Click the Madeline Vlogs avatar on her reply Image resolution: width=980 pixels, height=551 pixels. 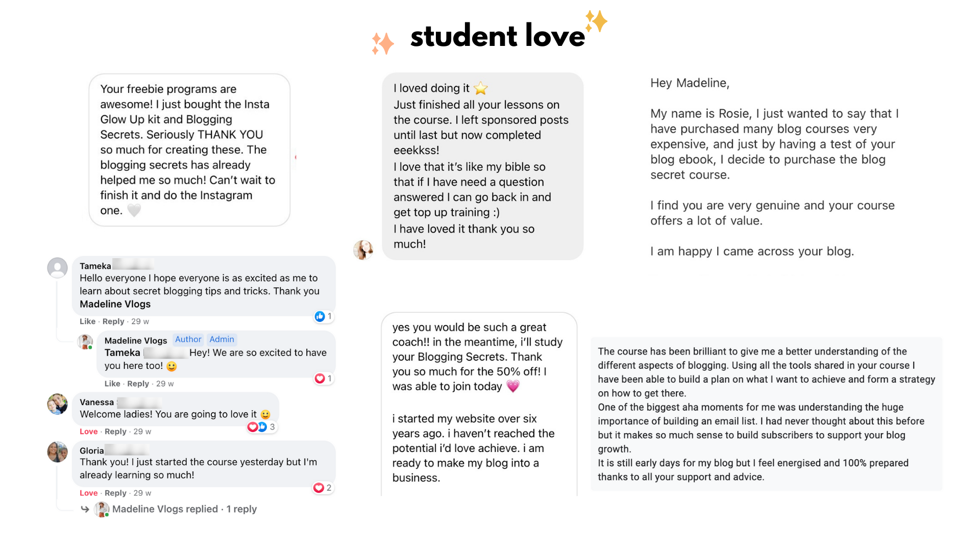[85, 341]
